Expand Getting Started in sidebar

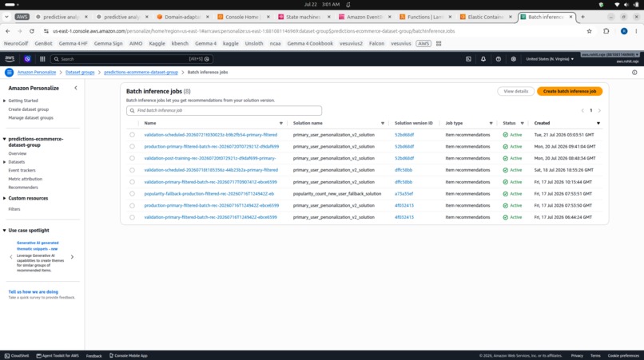click(5, 101)
